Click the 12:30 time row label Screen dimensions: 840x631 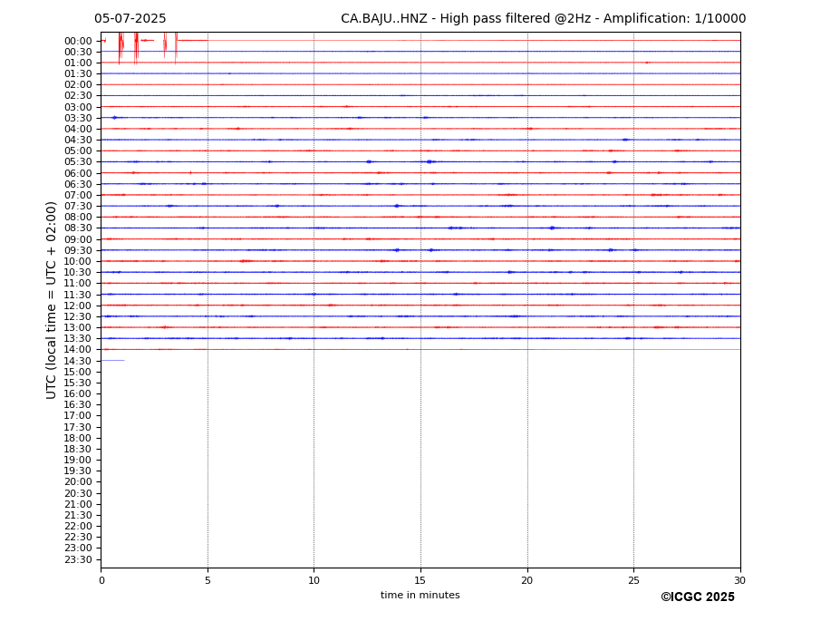pos(78,316)
